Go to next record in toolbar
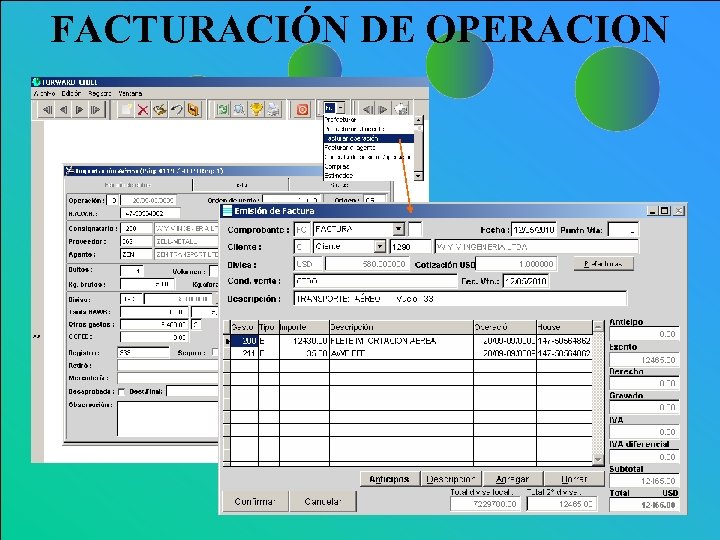Screen dimensions: 720x540 (79, 110)
